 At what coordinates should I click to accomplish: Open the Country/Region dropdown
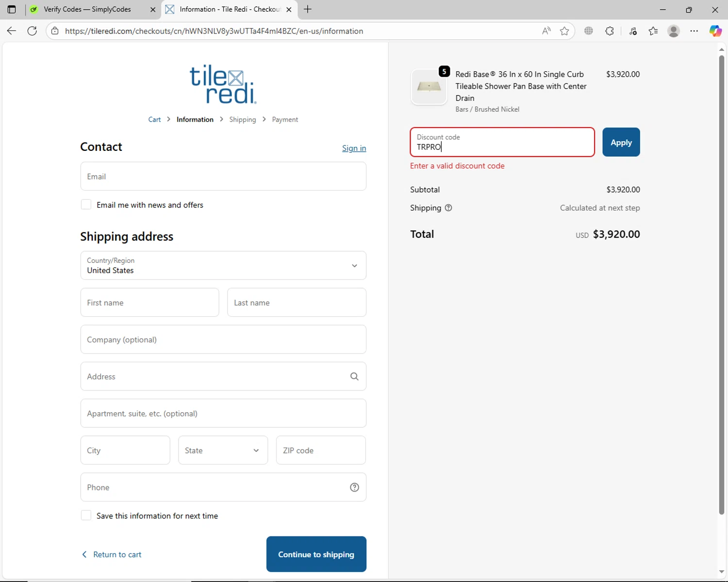coord(223,265)
